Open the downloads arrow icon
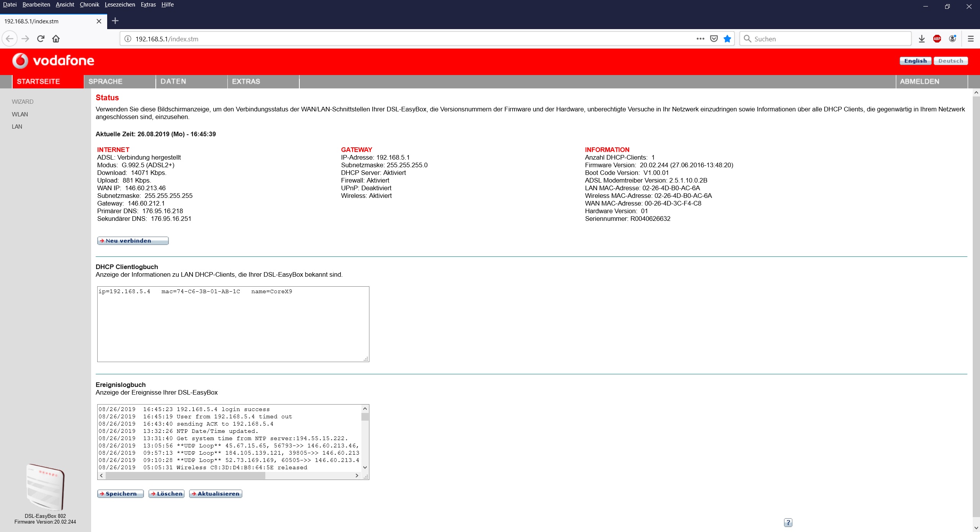980x532 pixels. 921,39
